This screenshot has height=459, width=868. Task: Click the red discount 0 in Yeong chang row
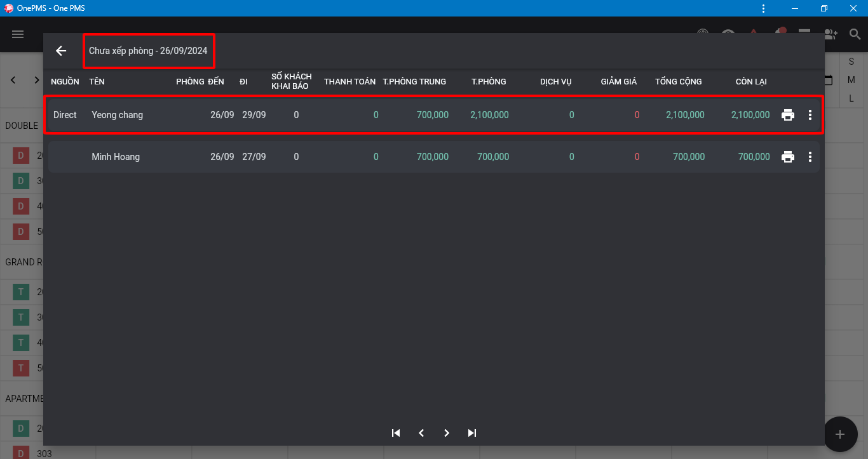(x=637, y=115)
